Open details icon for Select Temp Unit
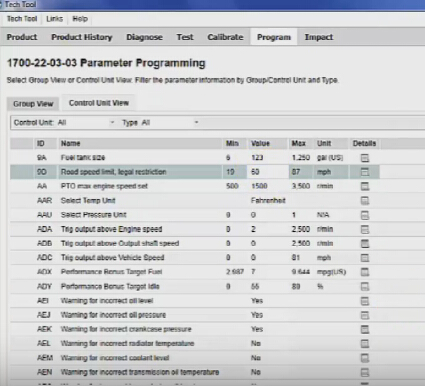The height and width of the screenshot is (386, 425). tap(365, 201)
